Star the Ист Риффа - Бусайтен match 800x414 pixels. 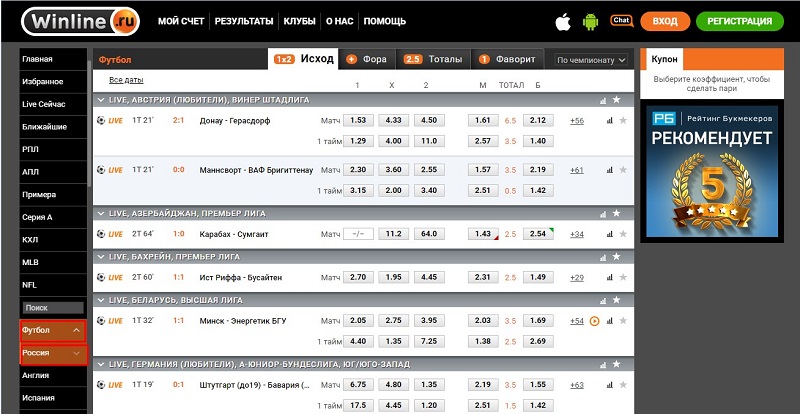coord(623,277)
